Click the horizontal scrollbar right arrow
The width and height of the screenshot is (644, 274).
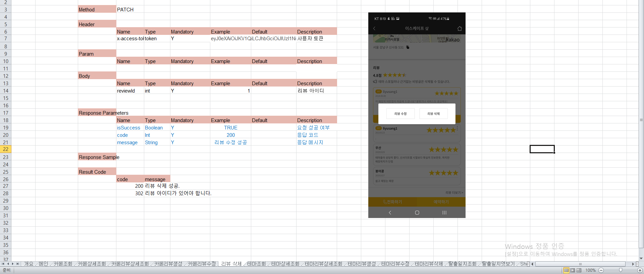click(x=633, y=264)
